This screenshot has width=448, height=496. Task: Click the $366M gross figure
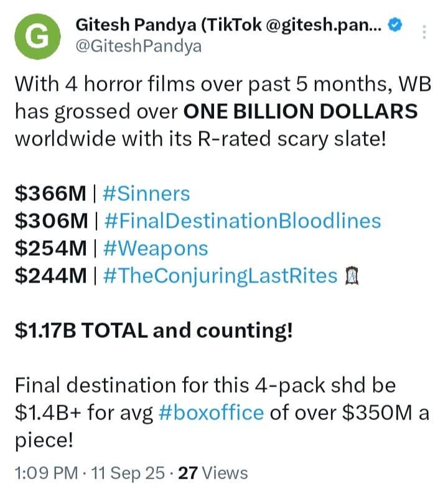coord(51,194)
